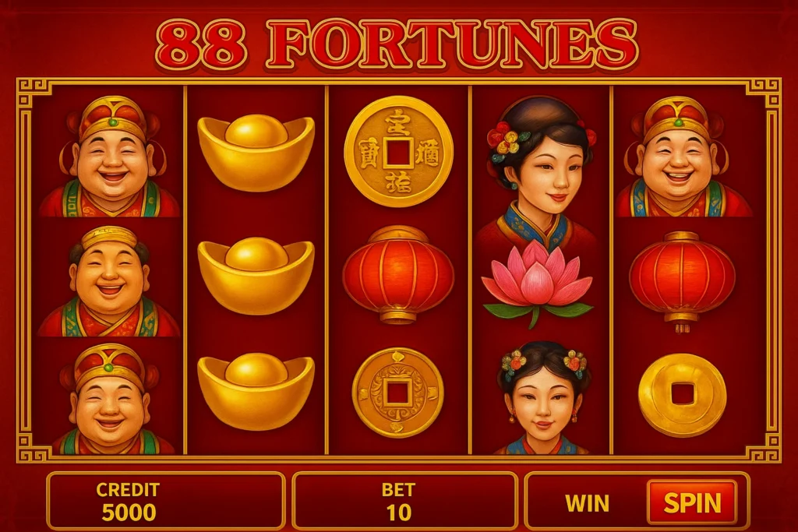Click the woman with red flower hairpiece

(x=541, y=173)
